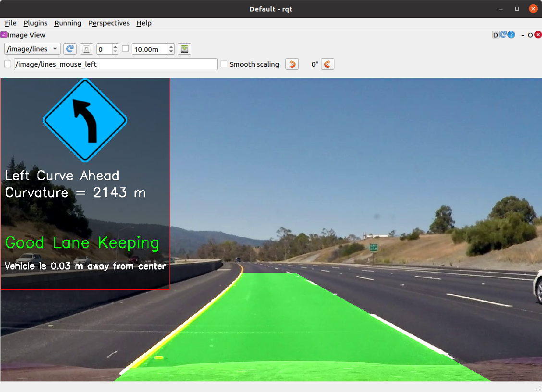Enable Smooth scaling
This screenshot has width=542, height=392.
pyautogui.click(x=224, y=64)
